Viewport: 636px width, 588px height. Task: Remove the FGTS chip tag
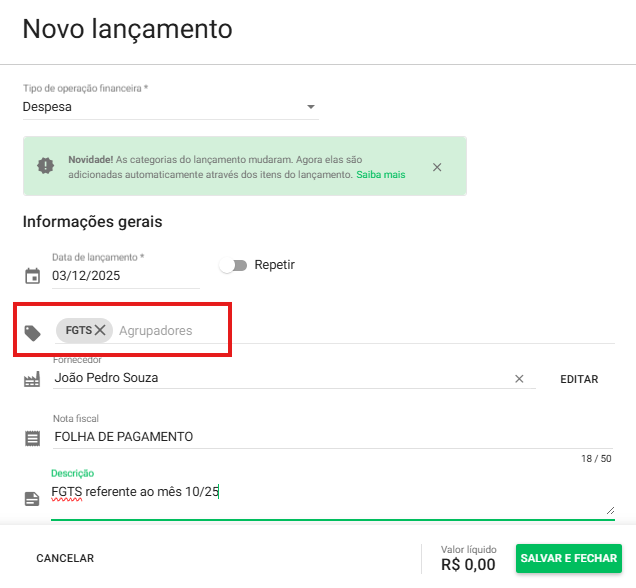point(100,330)
